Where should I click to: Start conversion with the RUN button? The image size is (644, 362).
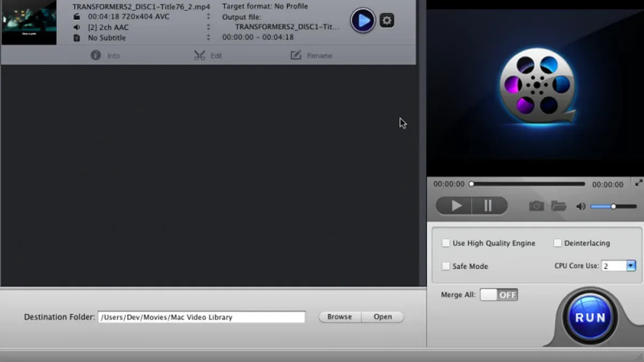[x=590, y=317]
